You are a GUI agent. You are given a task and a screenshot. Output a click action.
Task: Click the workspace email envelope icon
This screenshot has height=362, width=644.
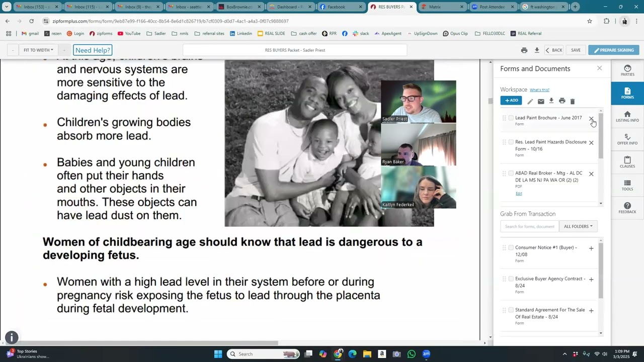(x=541, y=101)
